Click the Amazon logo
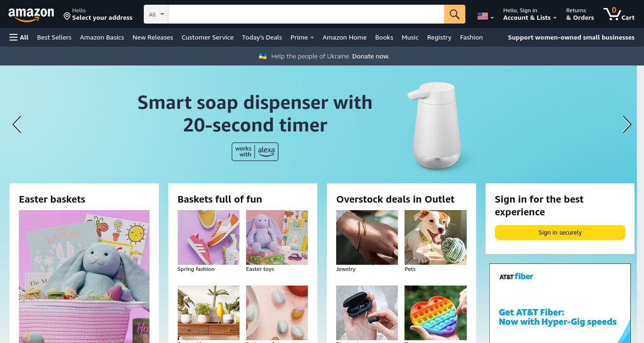644x343 pixels. point(31,15)
